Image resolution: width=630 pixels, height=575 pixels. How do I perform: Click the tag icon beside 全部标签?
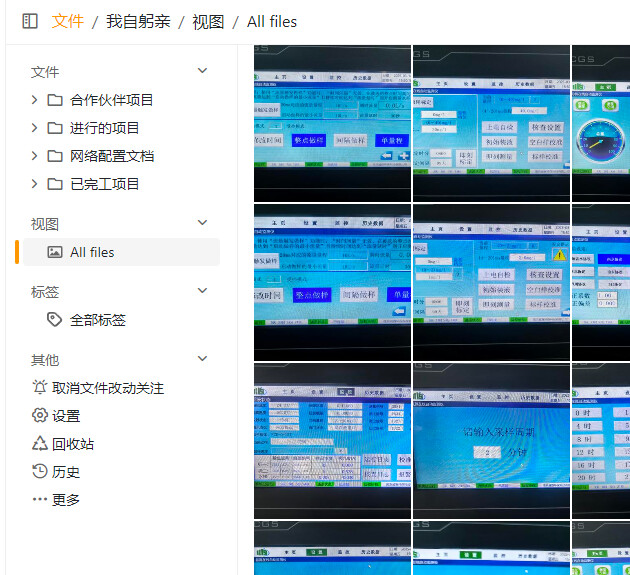pos(55,320)
